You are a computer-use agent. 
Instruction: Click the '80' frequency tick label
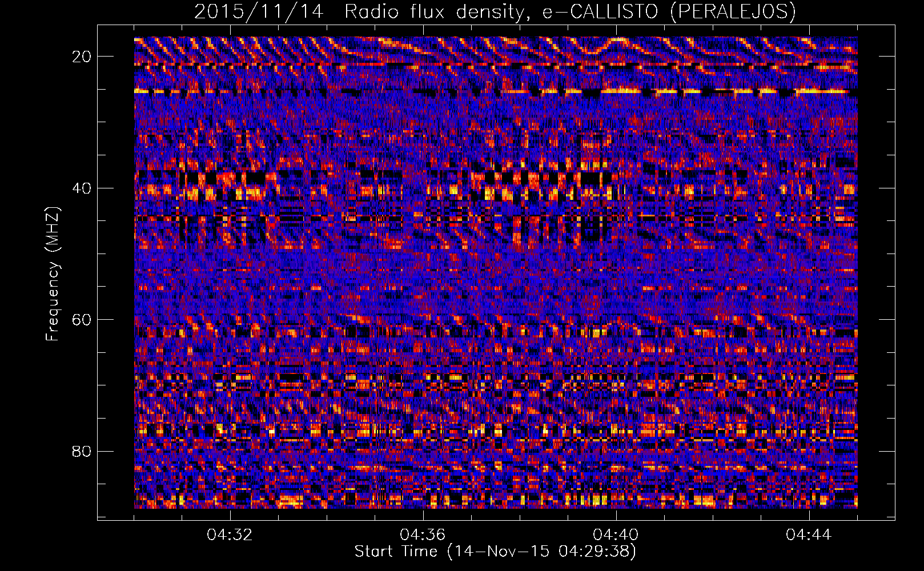[x=82, y=451]
